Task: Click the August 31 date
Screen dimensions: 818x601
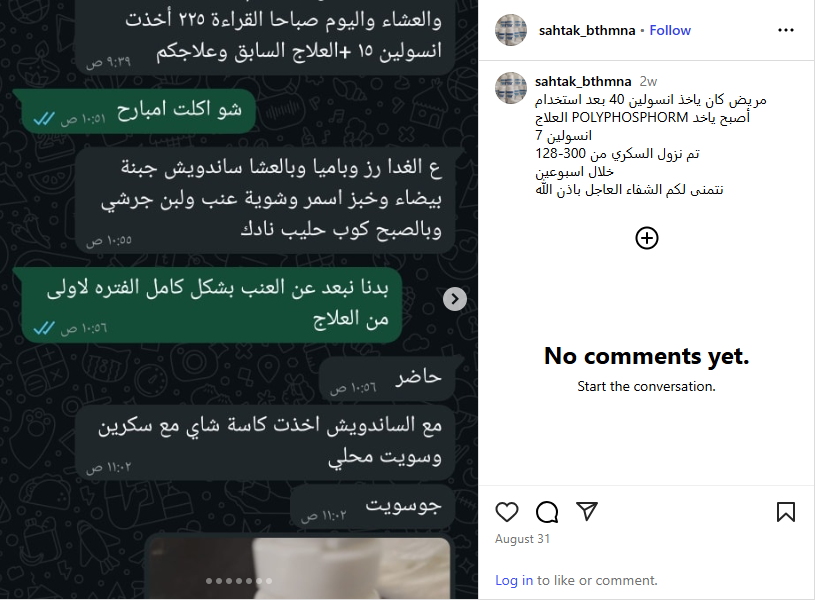Action: click(x=522, y=539)
